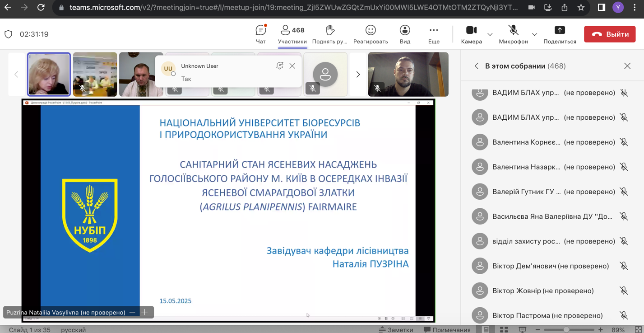Open the Чат panel

coord(261,34)
